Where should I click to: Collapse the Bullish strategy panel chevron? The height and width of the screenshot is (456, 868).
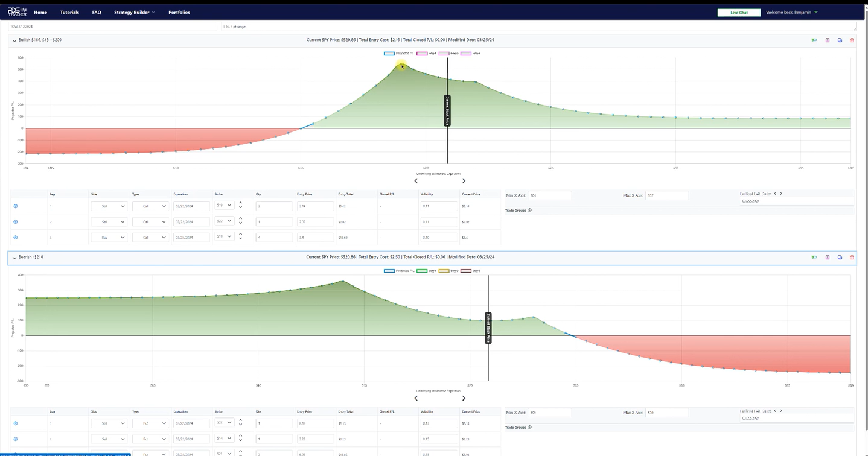coord(14,40)
